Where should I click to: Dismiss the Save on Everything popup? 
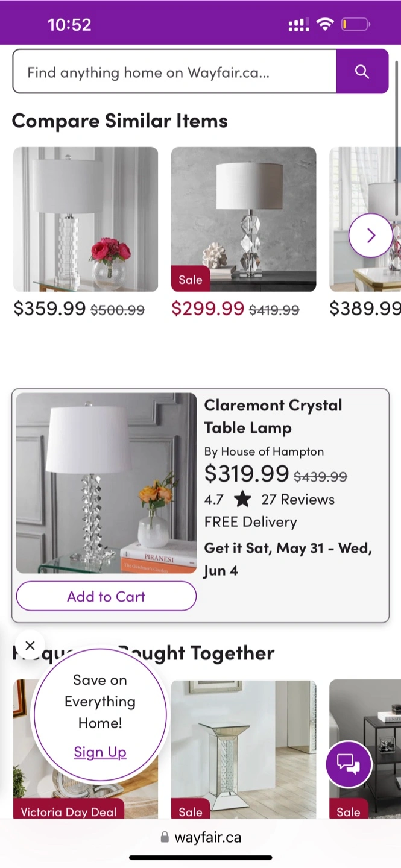[30, 646]
